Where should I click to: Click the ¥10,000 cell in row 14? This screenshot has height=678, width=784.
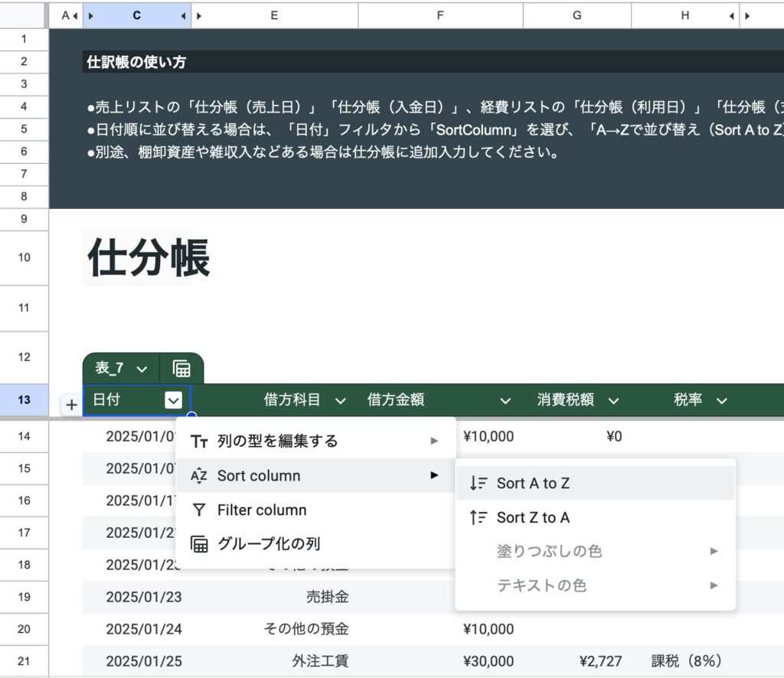pyautogui.click(x=488, y=436)
